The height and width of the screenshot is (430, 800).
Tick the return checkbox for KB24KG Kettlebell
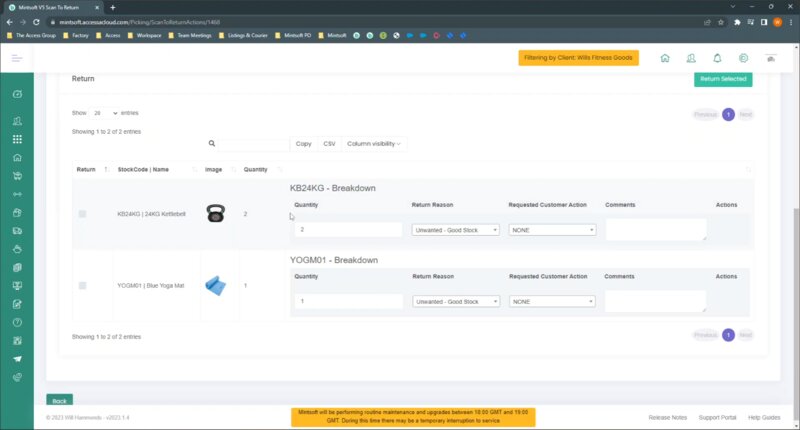click(82, 214)
